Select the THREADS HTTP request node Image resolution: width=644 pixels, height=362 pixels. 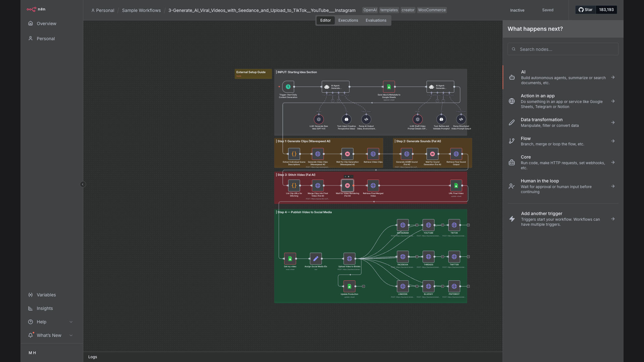(x=428, y=257)
